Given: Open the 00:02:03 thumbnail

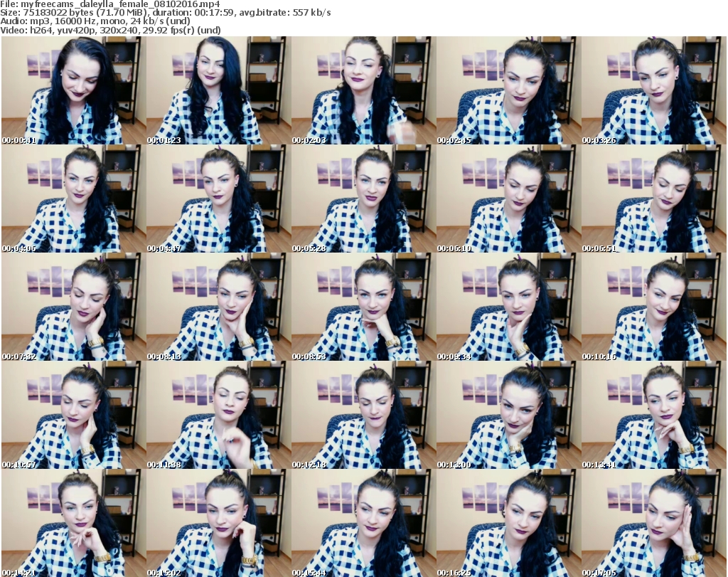Looking at the screenshot, I should [x=362, y=90].
